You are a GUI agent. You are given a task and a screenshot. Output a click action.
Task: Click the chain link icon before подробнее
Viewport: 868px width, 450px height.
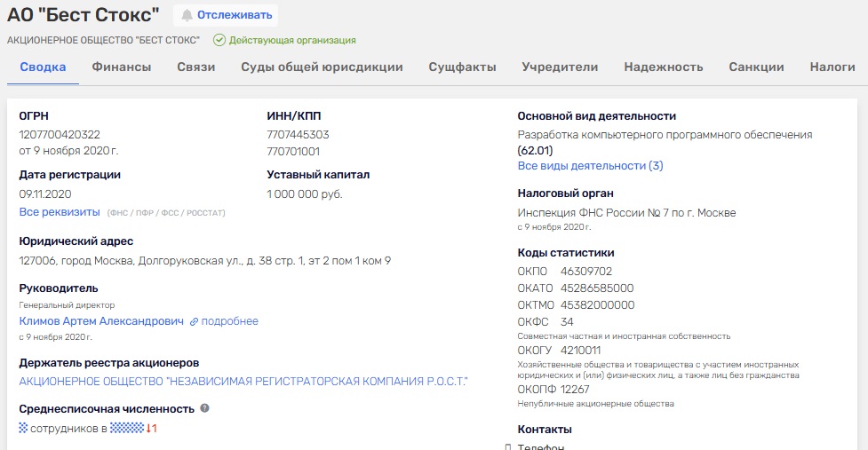194,321
